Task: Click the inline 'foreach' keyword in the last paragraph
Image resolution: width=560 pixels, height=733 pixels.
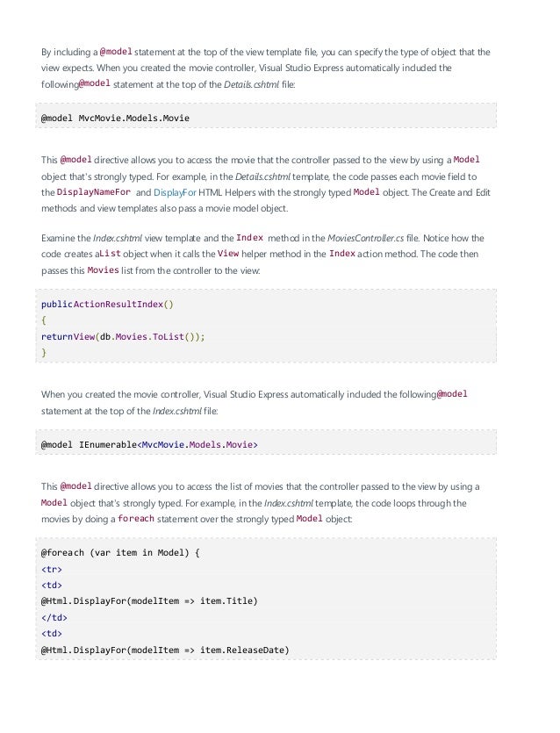Action: click(135, 519)
